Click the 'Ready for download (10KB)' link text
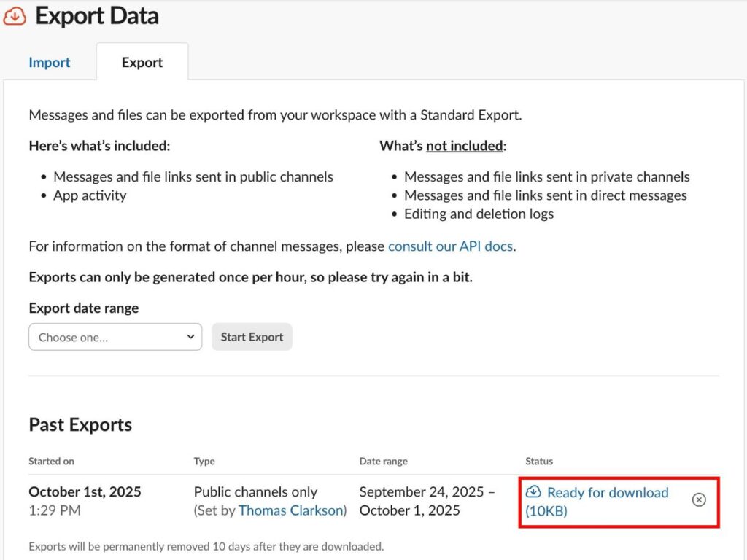 coord(607,493)
